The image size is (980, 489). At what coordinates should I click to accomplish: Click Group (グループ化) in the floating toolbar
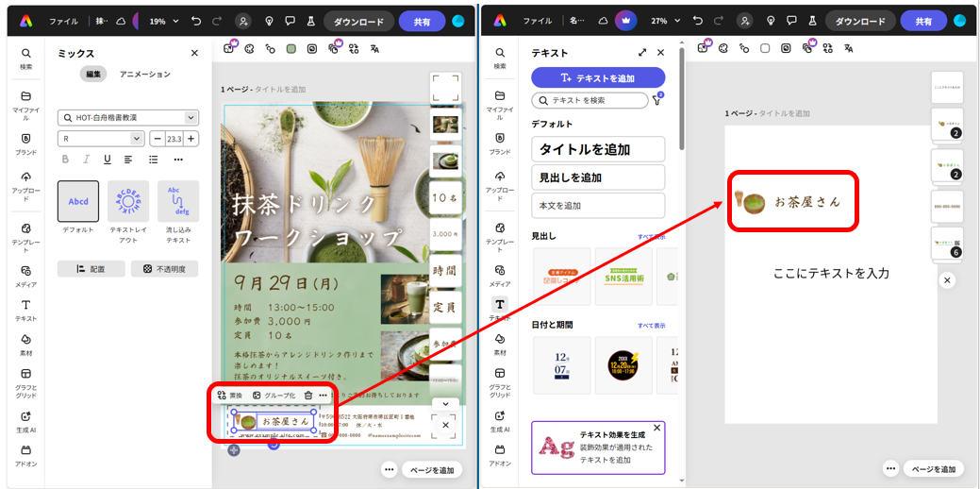point(274,395)
